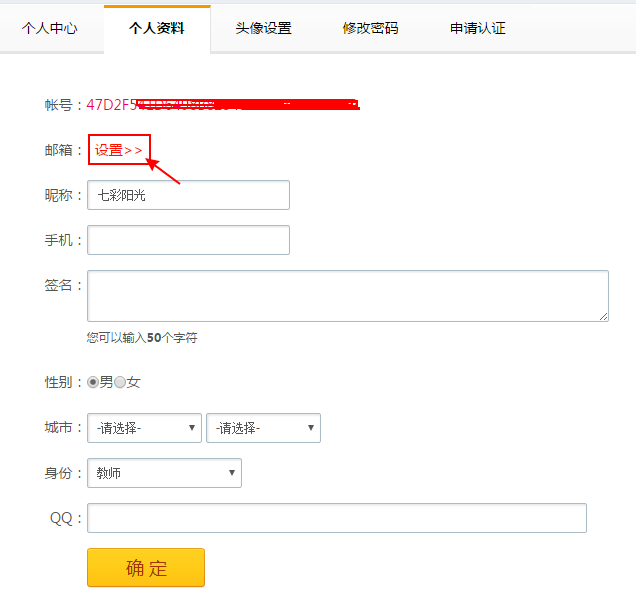Click the 女 label text

coord(134,382)
